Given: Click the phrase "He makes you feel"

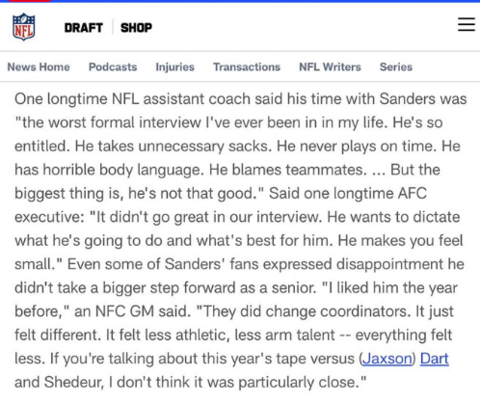Looking at the screenshot, I should coord(401,240).
